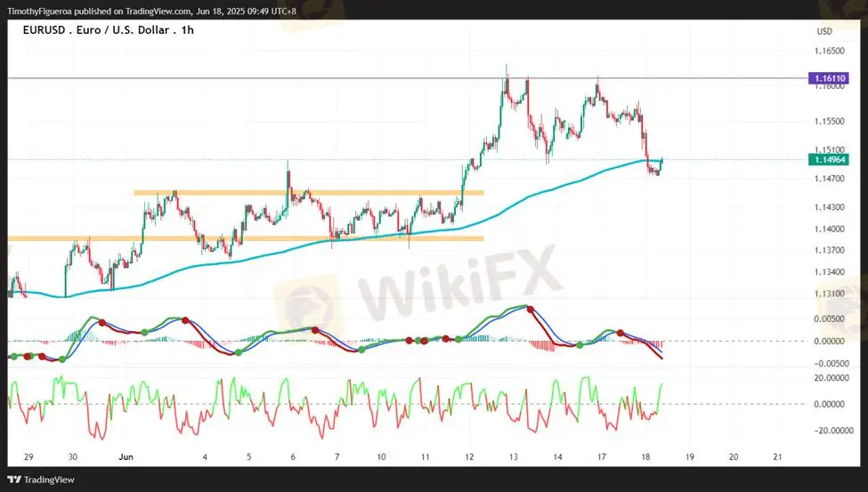Click the 0.00500 MACD scale label

click(x=829, y=319)
